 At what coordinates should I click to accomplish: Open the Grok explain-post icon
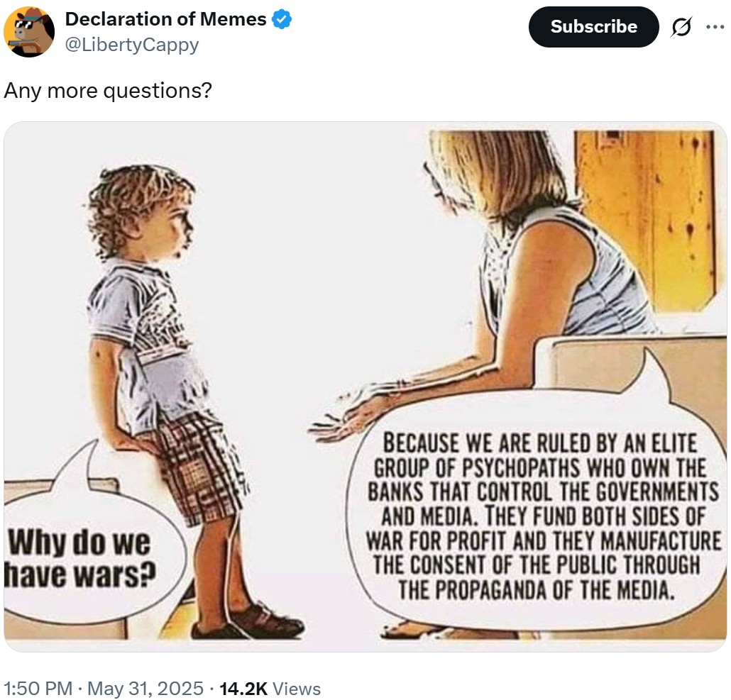[681, 27]
